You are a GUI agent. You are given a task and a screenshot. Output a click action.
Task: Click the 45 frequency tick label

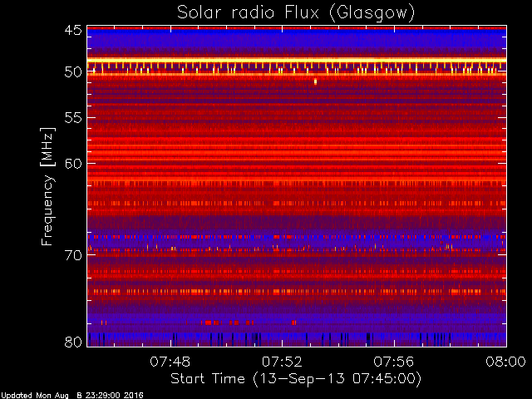coord(73,30)
